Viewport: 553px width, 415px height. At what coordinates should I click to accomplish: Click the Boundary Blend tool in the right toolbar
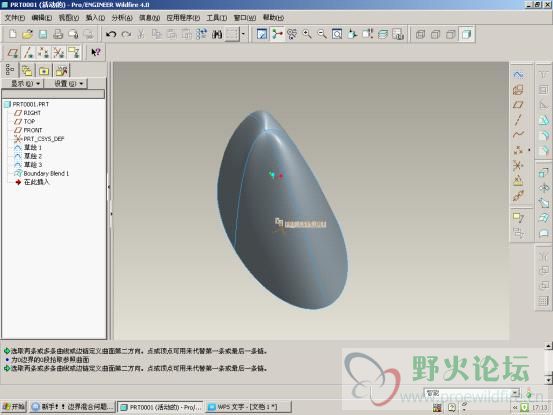click(543, 218)
